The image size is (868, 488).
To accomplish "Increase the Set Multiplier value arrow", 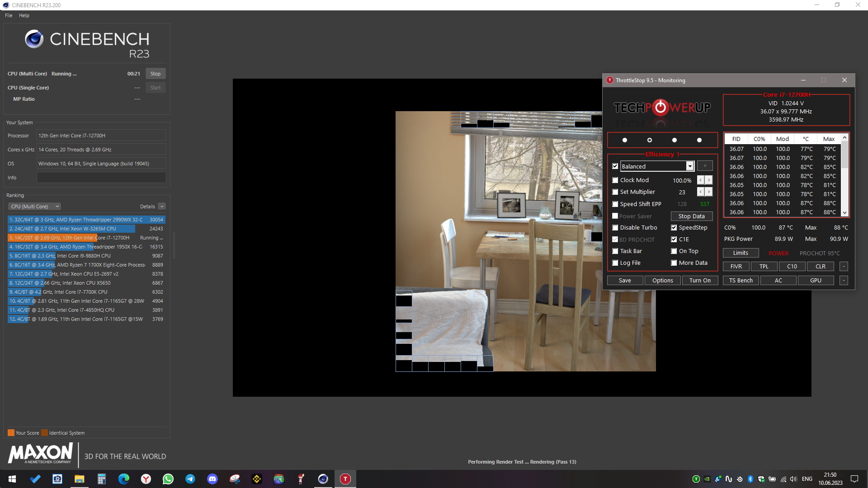I will 708,192.
